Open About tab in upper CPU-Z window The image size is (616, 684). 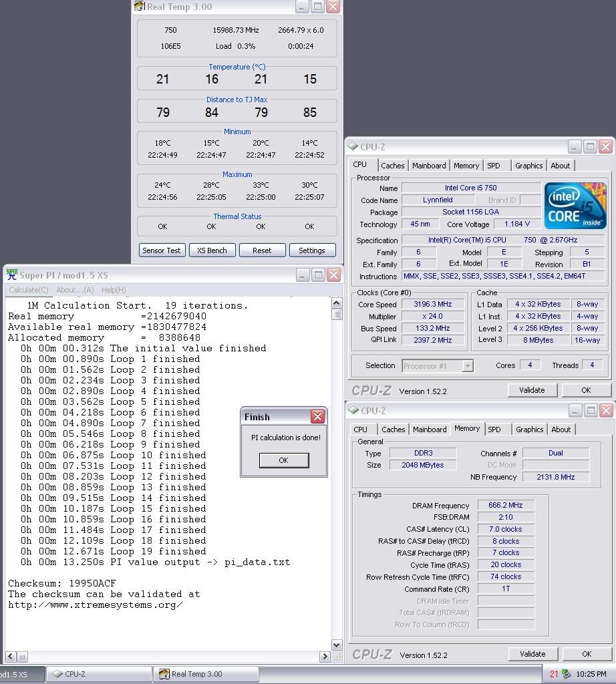[560, 166]
